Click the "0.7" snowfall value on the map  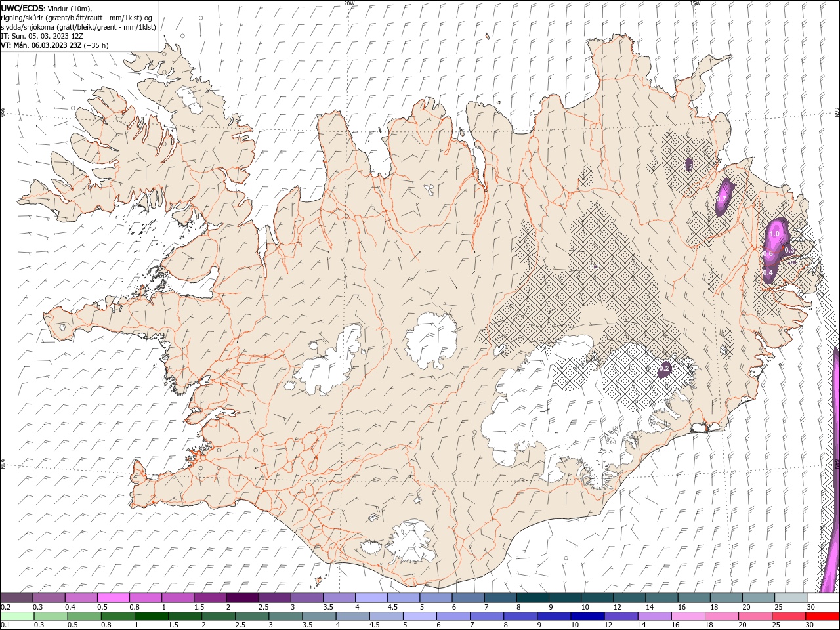click(721, 199)
